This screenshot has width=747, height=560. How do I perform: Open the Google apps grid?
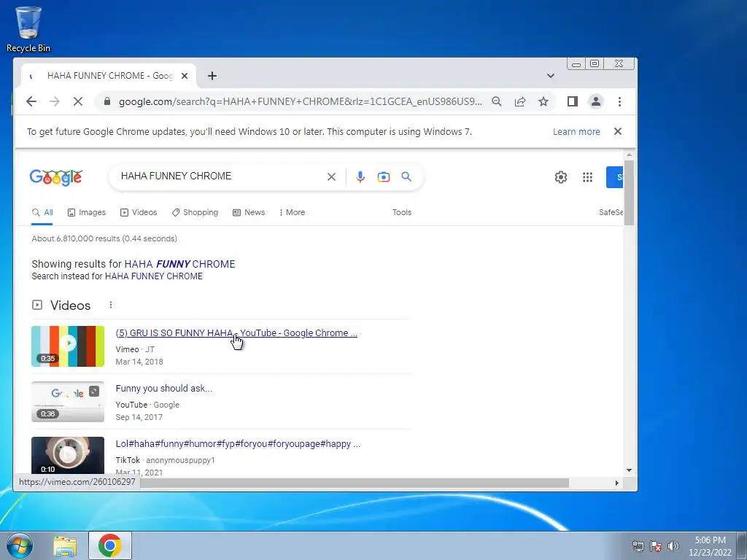(x=587, y=177)
